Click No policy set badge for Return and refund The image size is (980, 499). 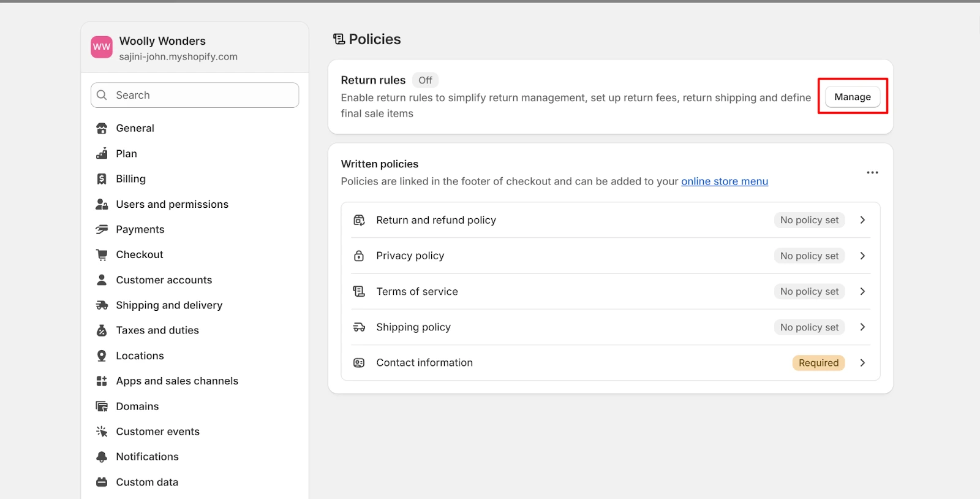point(809,220)
